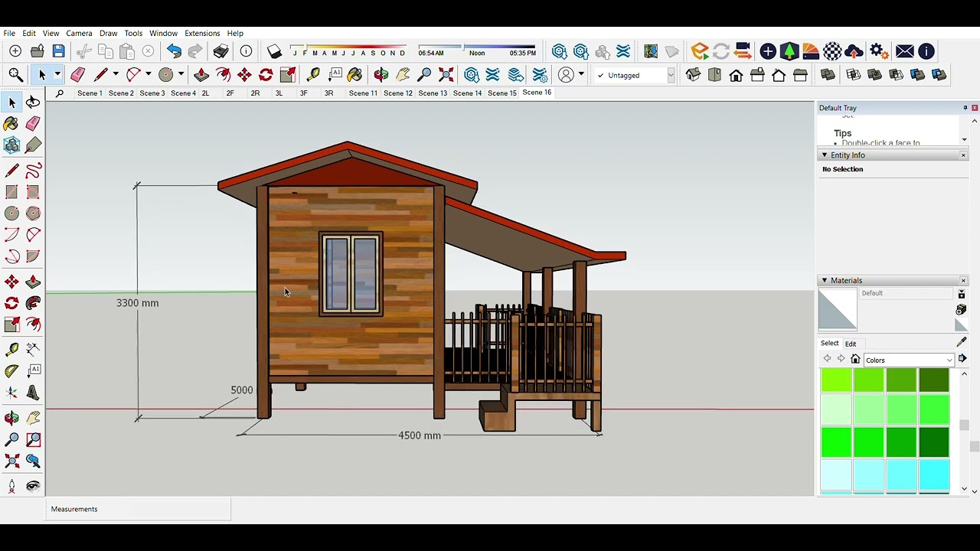Viewport: 980px width, 551px height.
Task: Select the Pan hand tool in horizontal toolbar
Action: [403, 74]
